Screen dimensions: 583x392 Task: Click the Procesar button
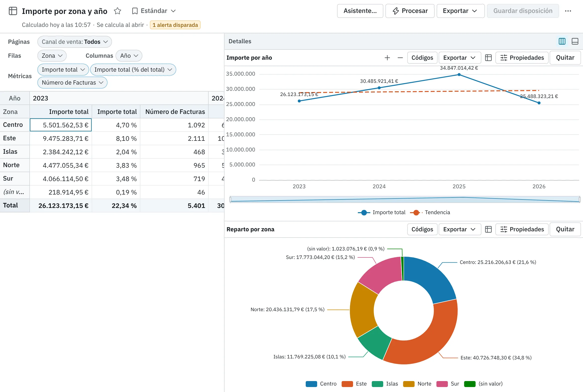click(410, 11)
